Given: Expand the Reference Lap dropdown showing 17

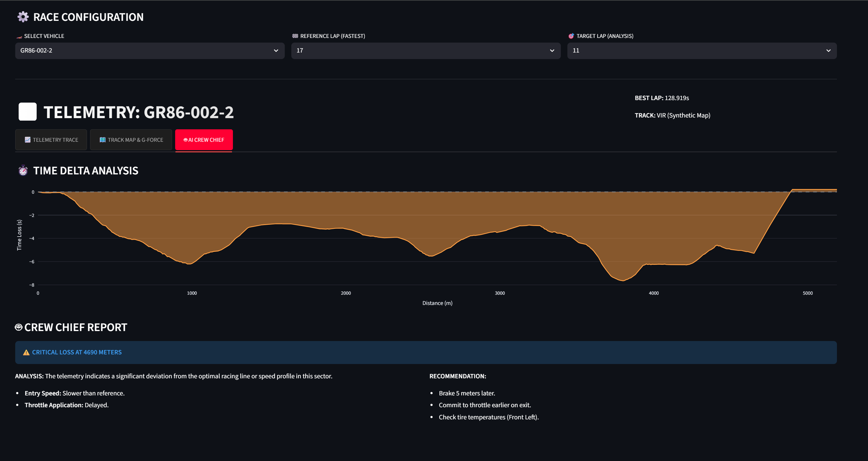Looking at the screenshot, I should (425, 51).
